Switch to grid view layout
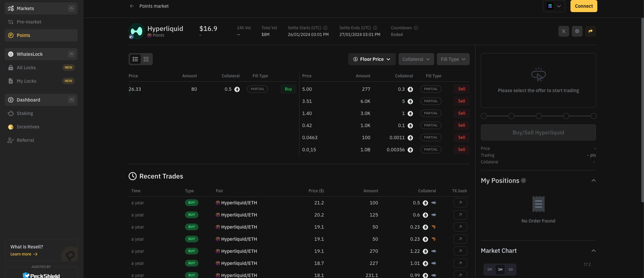Image resolution: width=644 pixels, height=278 pixels. click(146, 59)
